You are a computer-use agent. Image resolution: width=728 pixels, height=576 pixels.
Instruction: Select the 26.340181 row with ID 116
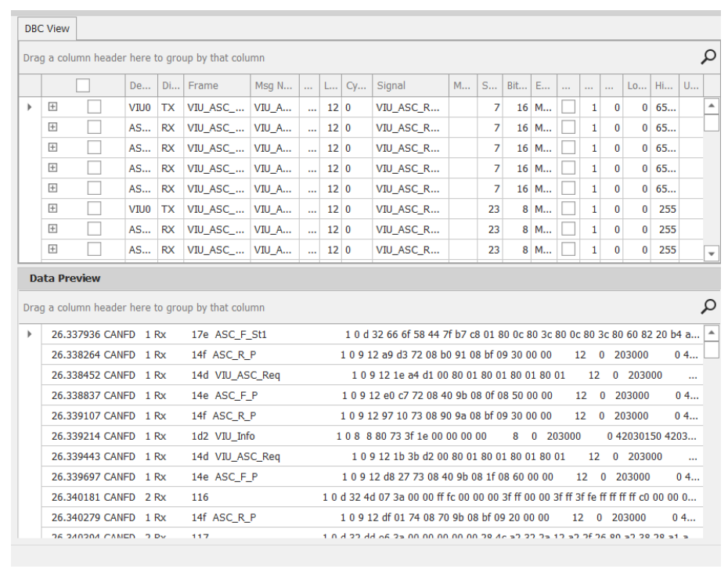(x=372, y=497)
